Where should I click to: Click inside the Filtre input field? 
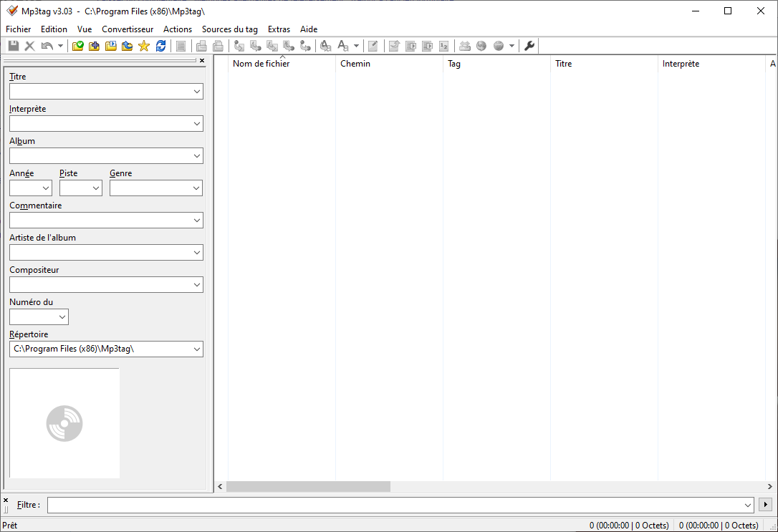pos(395,506)
